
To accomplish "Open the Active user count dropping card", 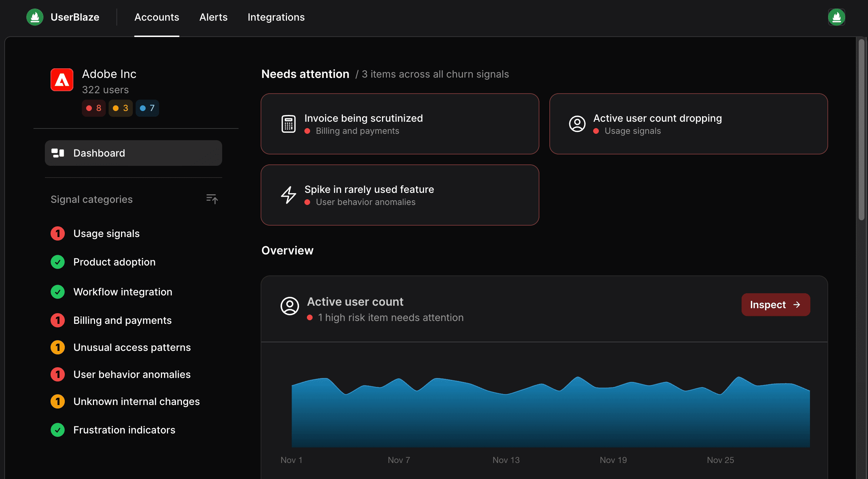I will (689, 124).
